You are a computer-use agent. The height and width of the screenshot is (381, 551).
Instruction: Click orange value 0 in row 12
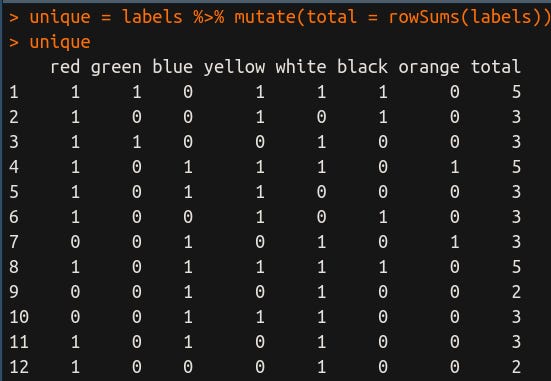[x=455, y=367]
